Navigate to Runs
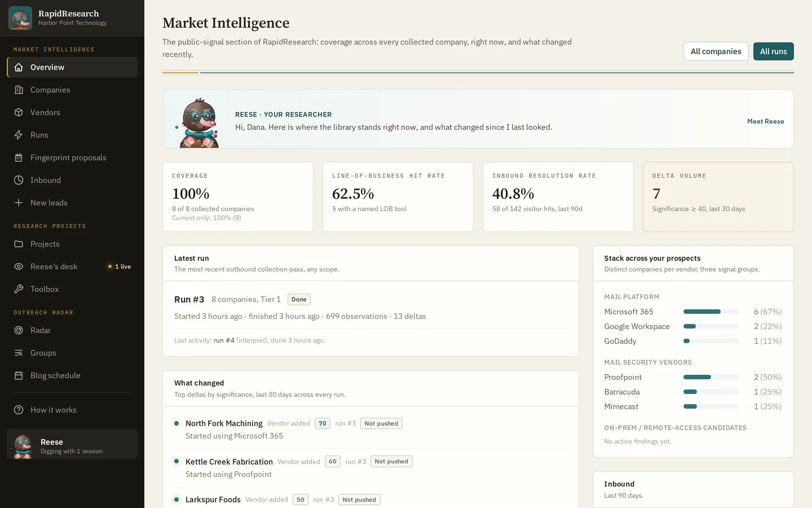 coord(72,135)
